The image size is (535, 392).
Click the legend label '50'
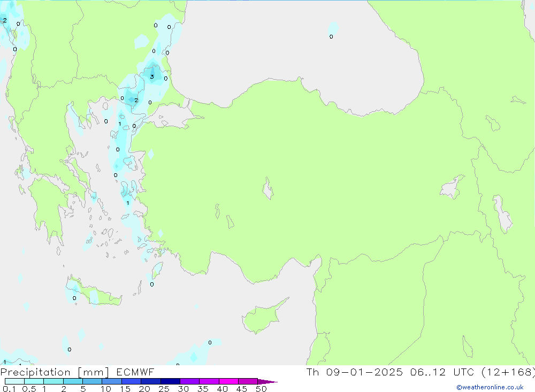click(x=261, y=389)
